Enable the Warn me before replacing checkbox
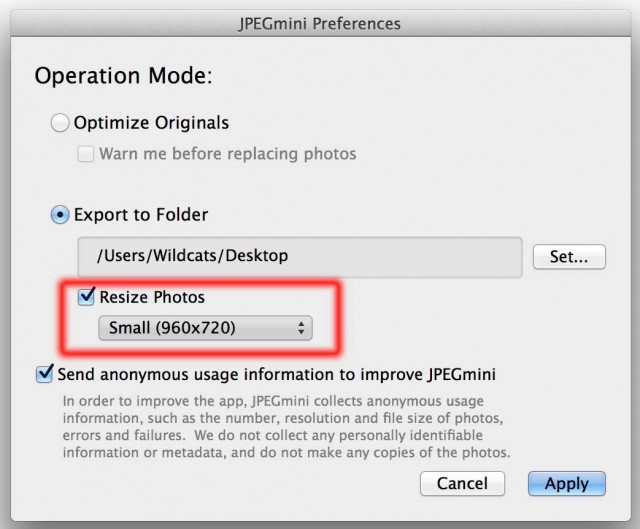640x529 pixels. pyautogui.click(x=86, y=155)
